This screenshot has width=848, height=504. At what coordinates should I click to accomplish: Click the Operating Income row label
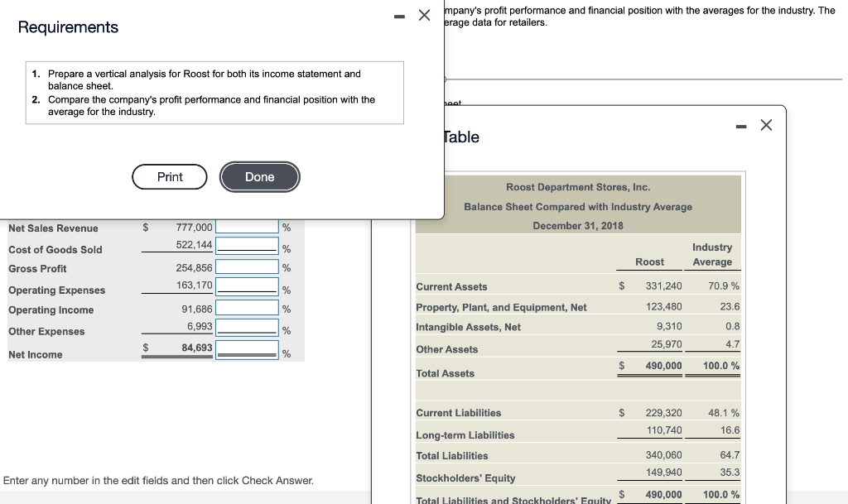[51, 310]
